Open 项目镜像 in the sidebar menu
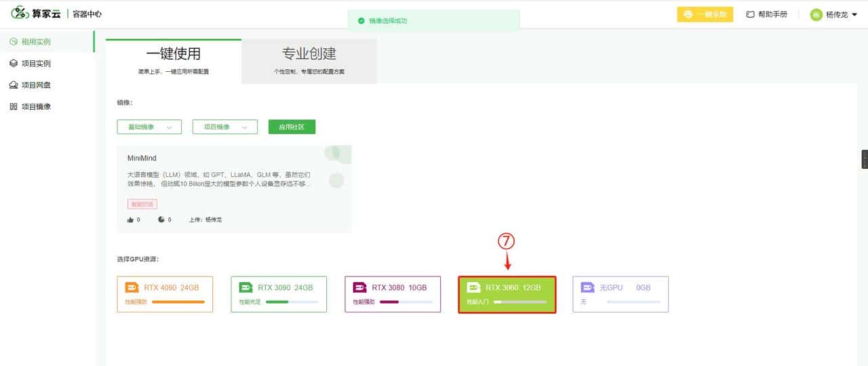The width and height of the screenshot is (868, 366). point(47,107)
